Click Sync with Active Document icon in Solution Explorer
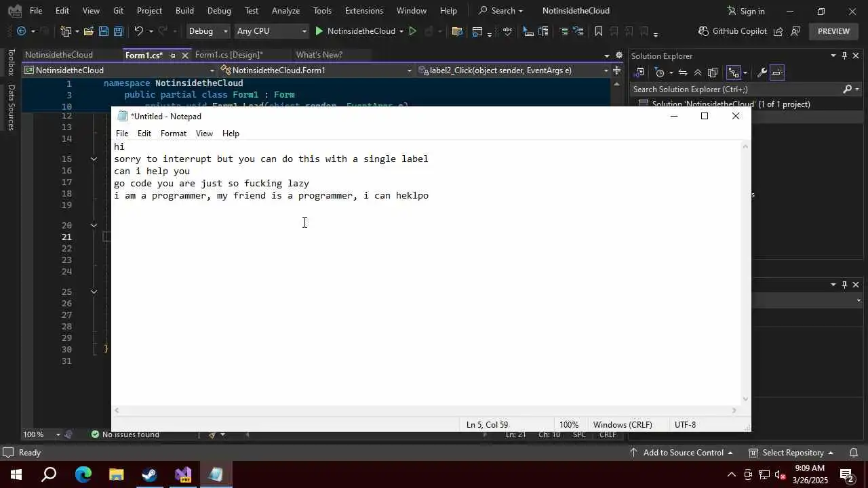This screenshot has width=868, height=488. 683,73
